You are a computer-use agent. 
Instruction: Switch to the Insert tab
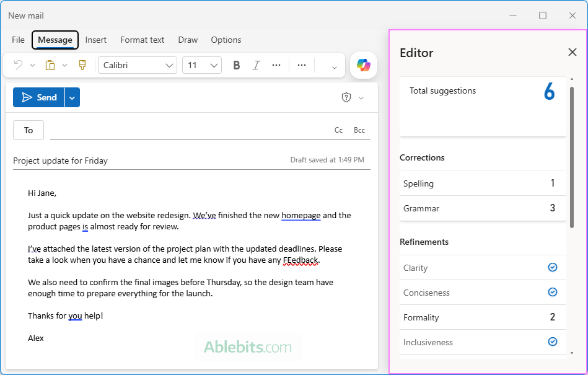tap(95, 40)
